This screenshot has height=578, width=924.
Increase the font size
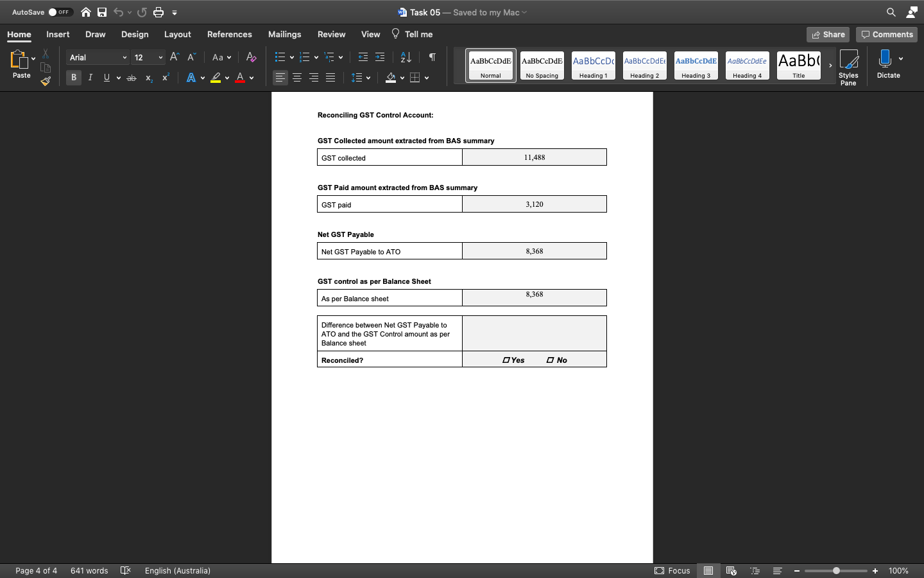click(175, 57)
